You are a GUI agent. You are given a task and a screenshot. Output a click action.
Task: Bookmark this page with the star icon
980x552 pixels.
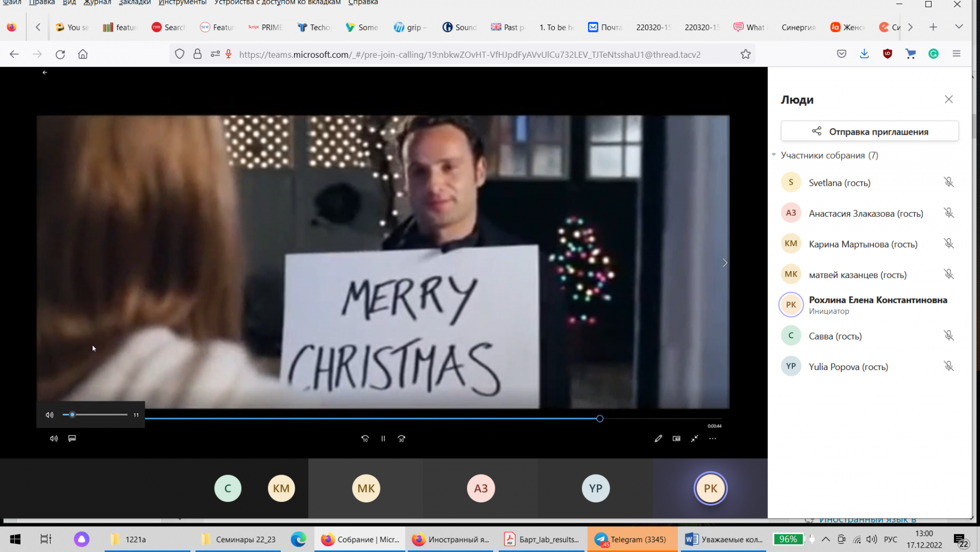point(745,54)
